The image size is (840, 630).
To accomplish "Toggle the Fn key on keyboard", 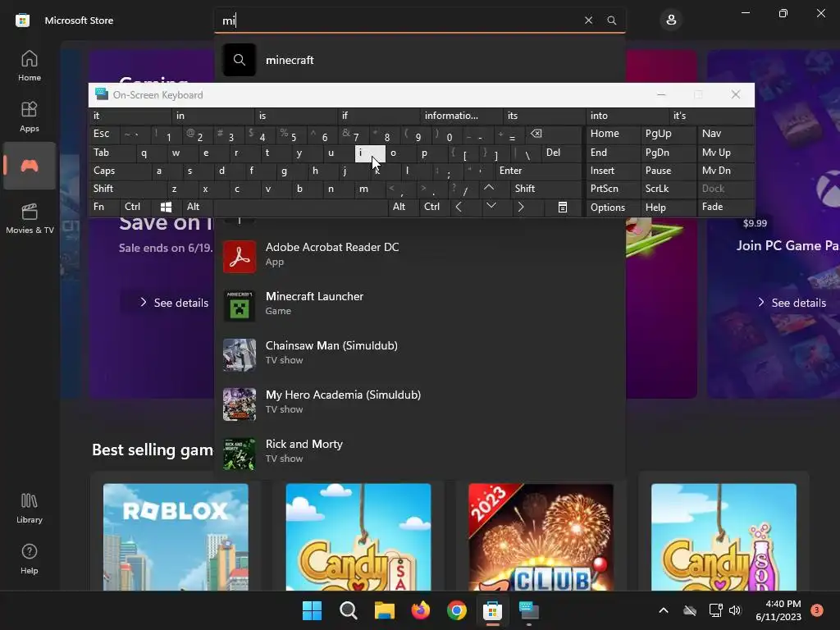I will (104, 207).
